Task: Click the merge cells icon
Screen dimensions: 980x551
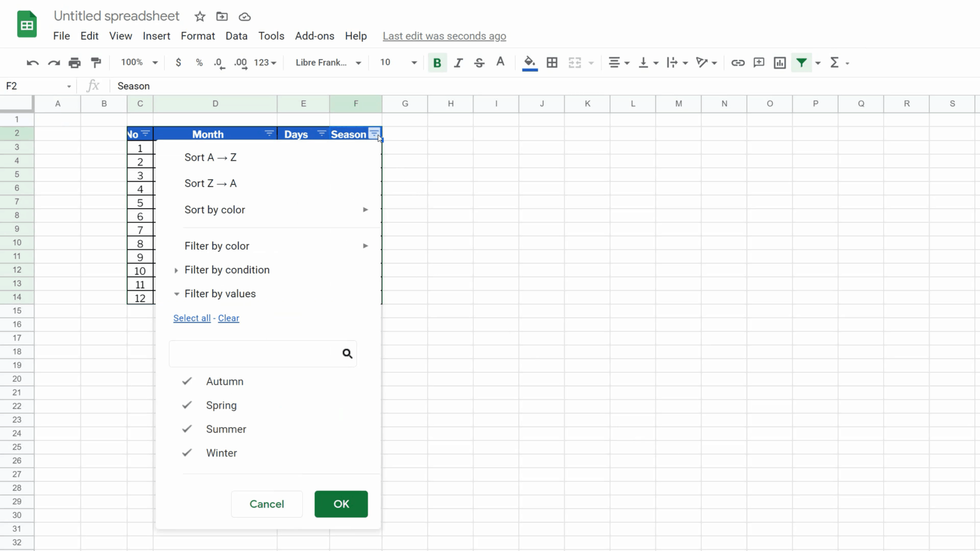Action: point(574,63)
